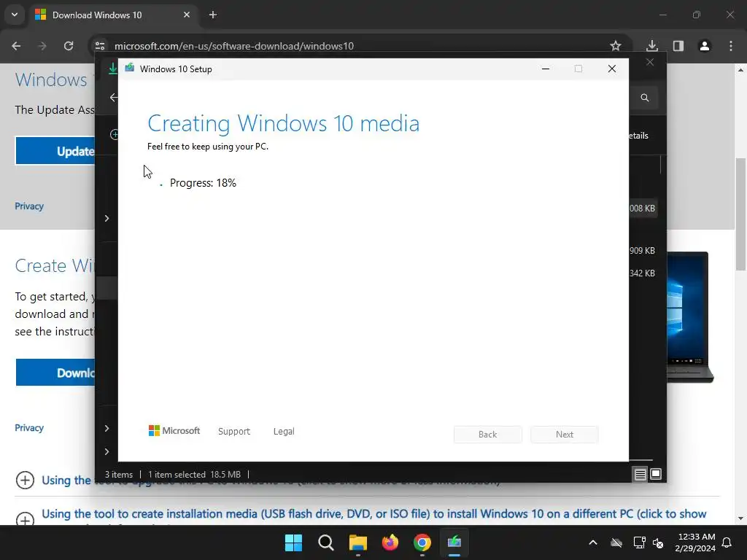Switch File Explorer to large thumbnails view
Screen dimensions: 747x560
coord(656,474)
